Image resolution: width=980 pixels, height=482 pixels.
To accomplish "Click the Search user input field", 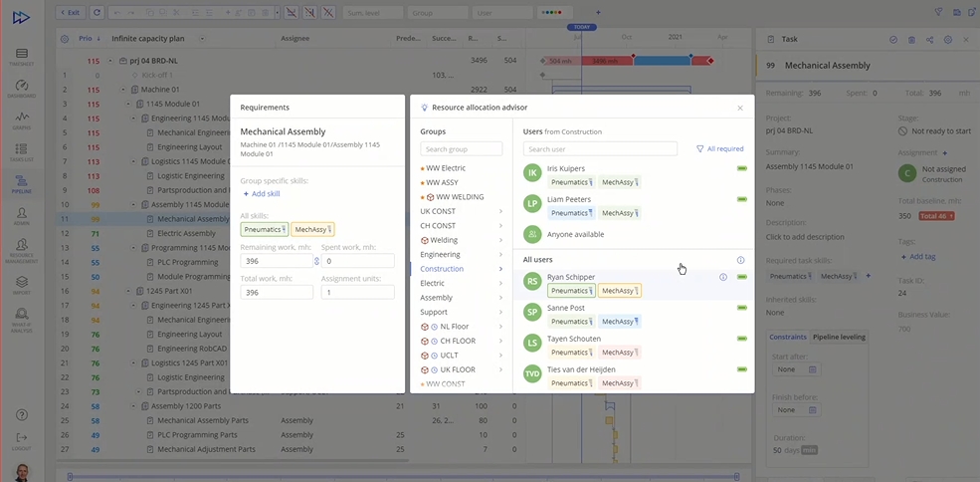I will pyautogui.click(x=600, y=149).
